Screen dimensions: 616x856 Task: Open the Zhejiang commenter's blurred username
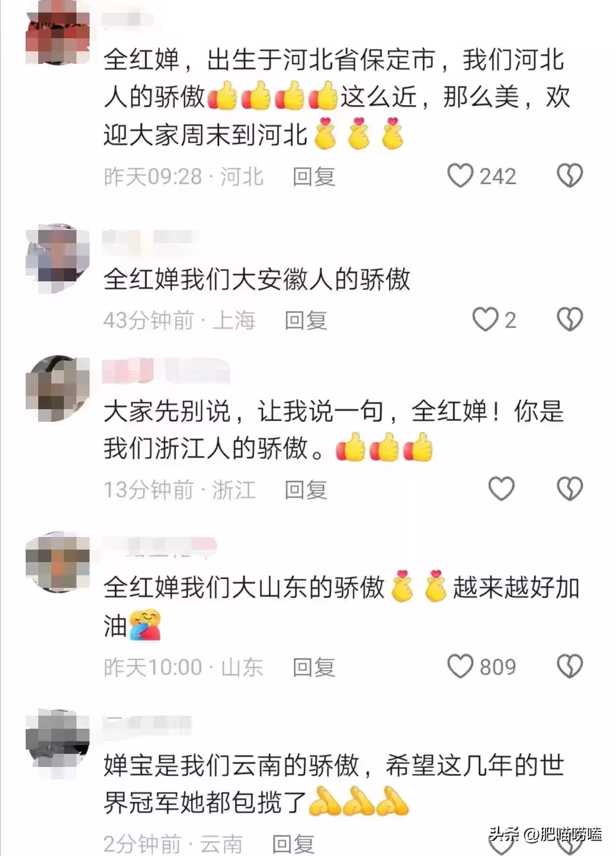[x=165, y=372]
